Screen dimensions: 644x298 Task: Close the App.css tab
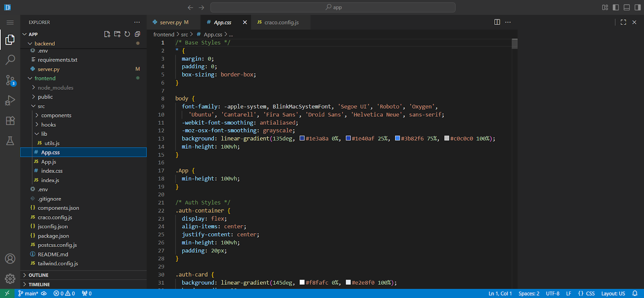[245, 22]
